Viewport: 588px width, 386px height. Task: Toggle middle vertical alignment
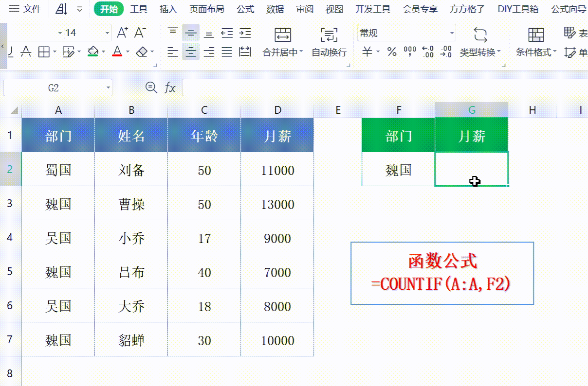pyautogui.click(x=191, y=33)
